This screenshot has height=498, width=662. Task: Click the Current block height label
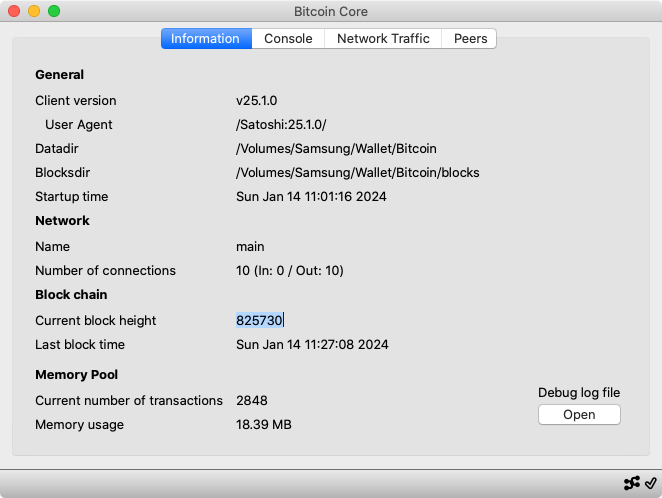pos(95,320)
